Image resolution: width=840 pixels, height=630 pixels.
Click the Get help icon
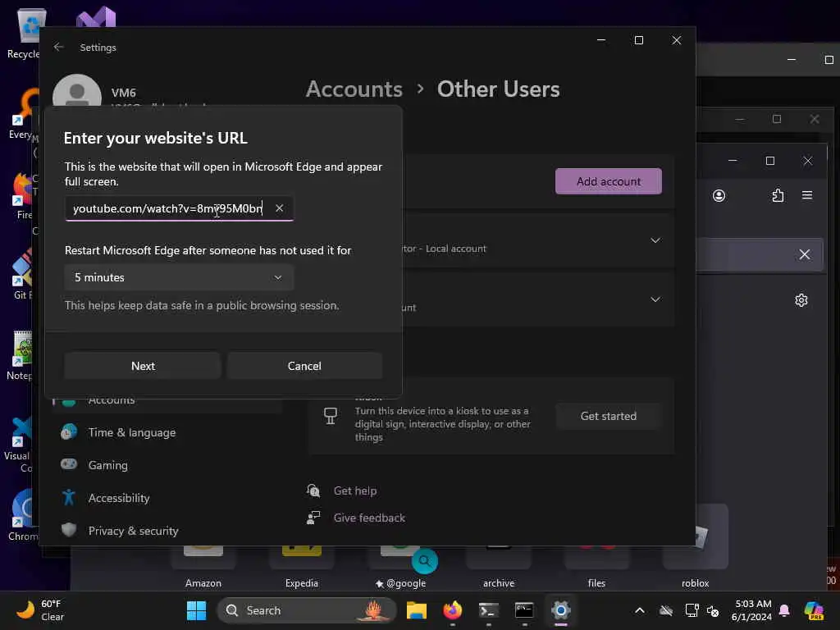click(313, 491)
